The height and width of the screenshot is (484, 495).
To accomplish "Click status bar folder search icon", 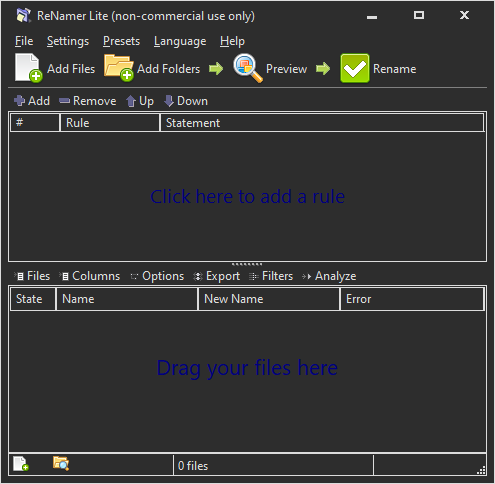I will point(61,463).
